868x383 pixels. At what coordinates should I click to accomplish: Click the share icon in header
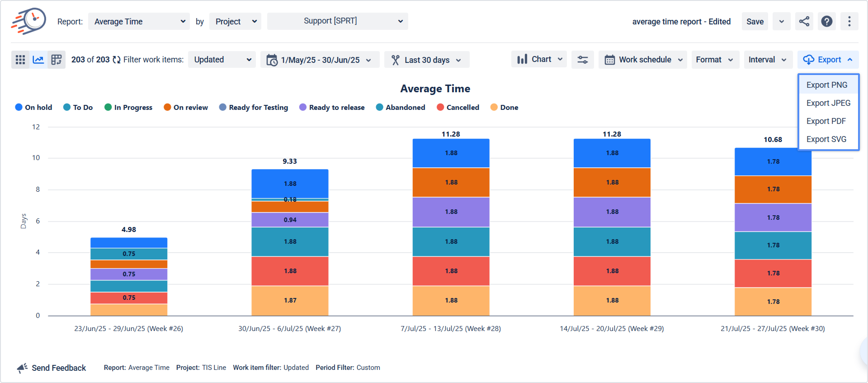point(804,21)
